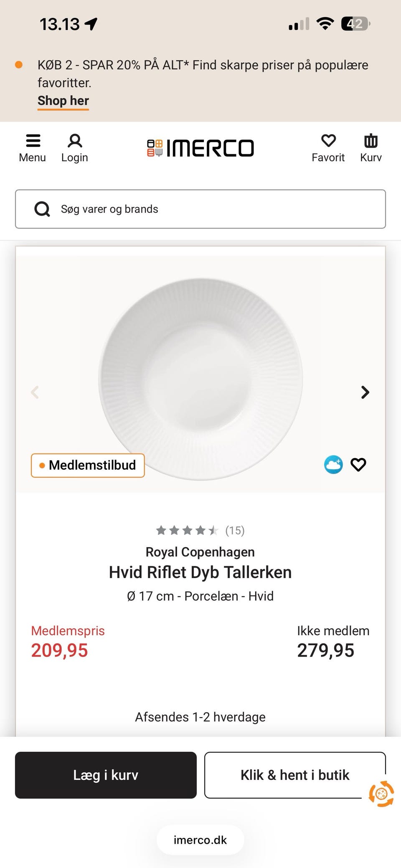Image resolution: width=401 pixels, height=868 pixels.
Task: Click the Shop her link
Action: pyautogui.click(x=63, y=101)
